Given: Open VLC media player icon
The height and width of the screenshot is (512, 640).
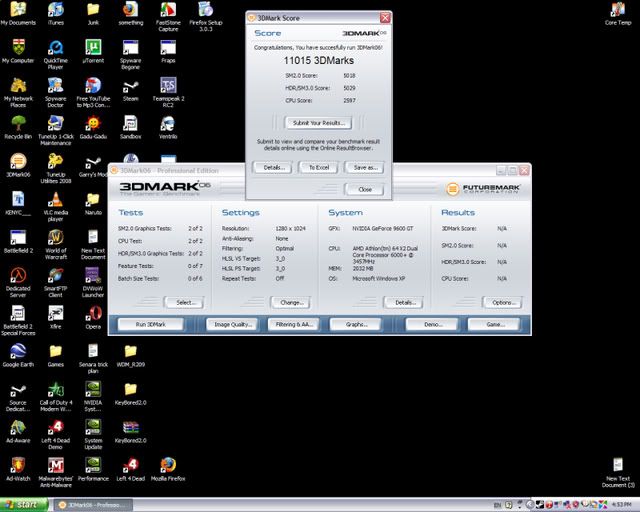Looking at the screenshot, I should click(x=56, y=207).
